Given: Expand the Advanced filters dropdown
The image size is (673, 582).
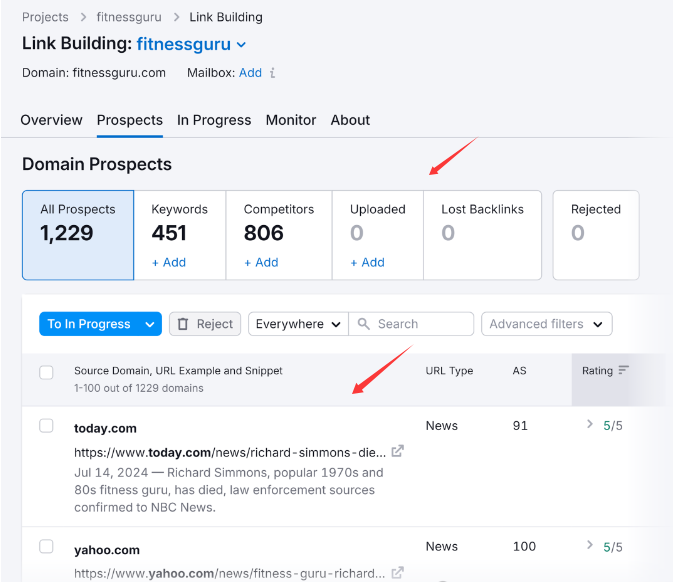Looking at the screenshot, I should point(546,324).
